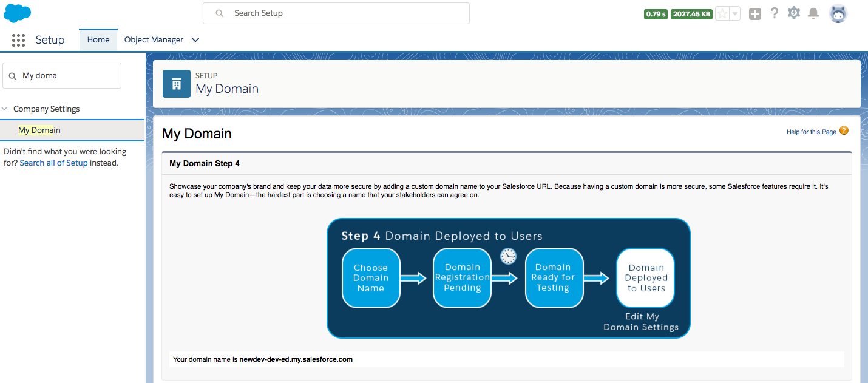868x383 pixels.
Task: Click the magnifier icon in Search Setup
Action: [x=220, y=13]
